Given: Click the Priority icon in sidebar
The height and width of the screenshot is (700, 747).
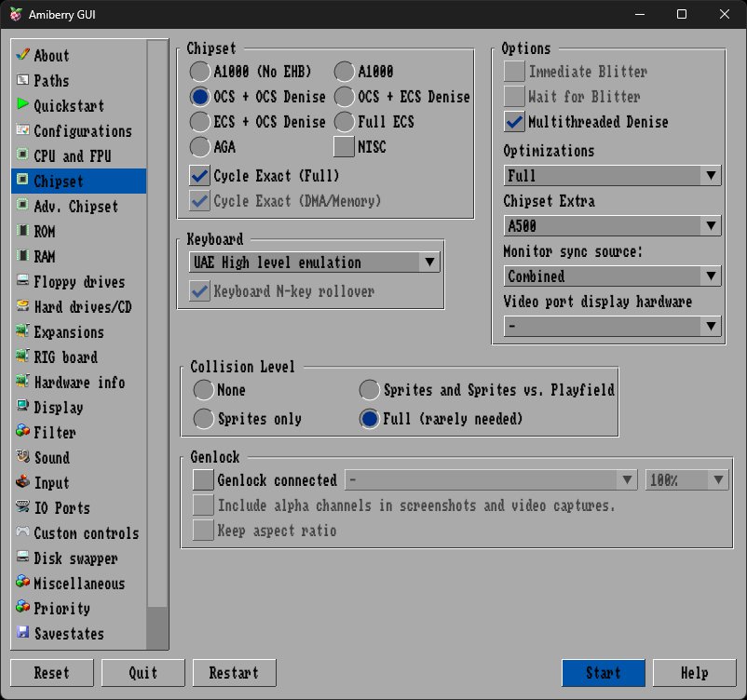Looking at the screenshot, I should (22, 607).
